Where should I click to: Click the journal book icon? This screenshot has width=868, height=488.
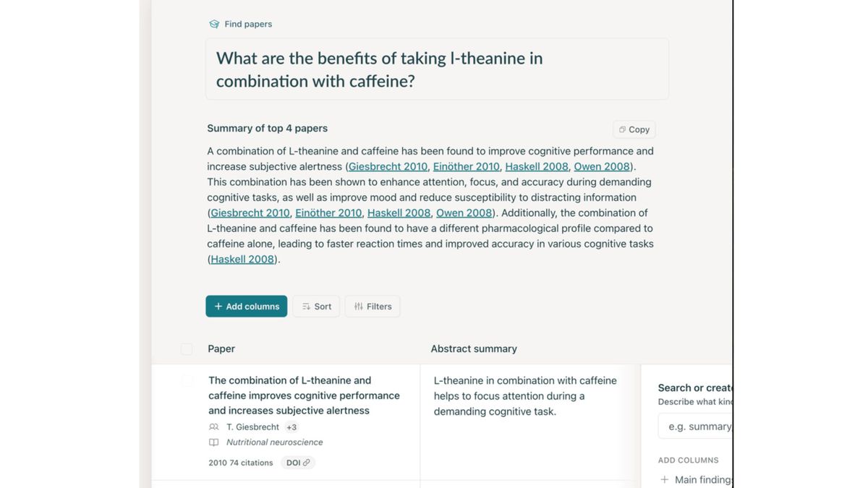coord(213,442)
